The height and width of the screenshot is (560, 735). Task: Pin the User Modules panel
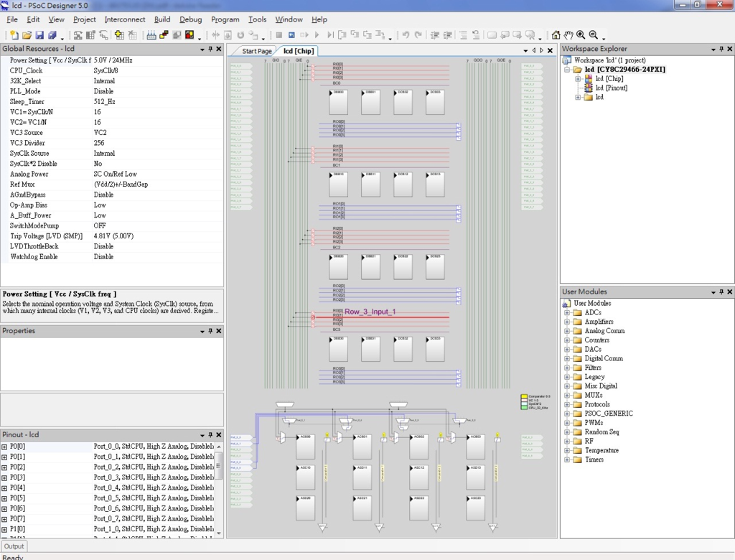tap(721, 291)
